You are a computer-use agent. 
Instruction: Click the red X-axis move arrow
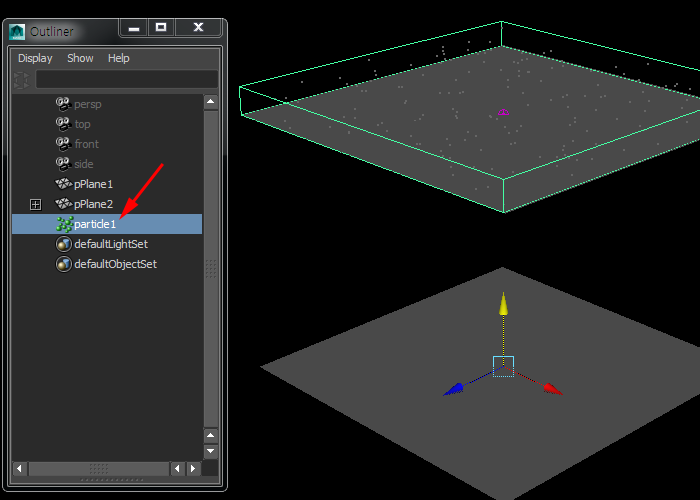pos(553,388)
